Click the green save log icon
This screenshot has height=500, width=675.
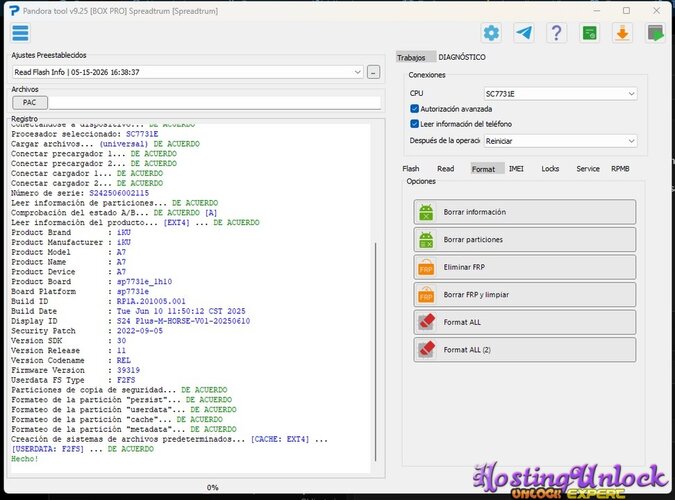[x=589, y=33]
